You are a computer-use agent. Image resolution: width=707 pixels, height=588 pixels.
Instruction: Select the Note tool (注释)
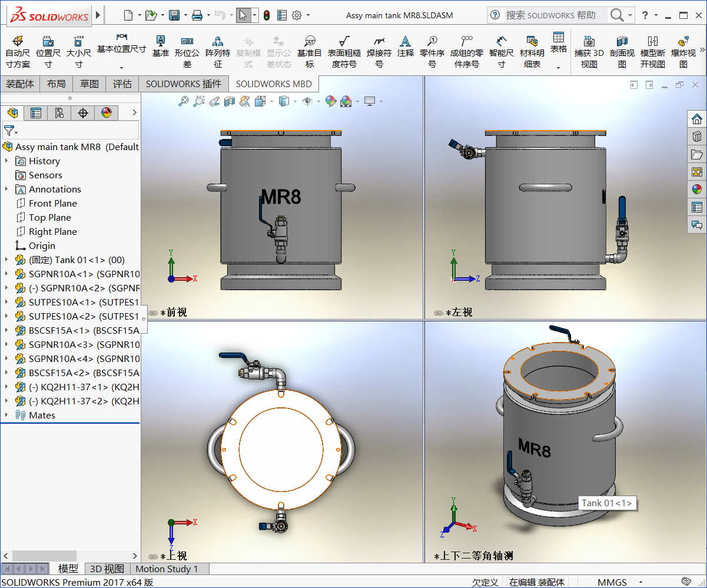point(406,46)
